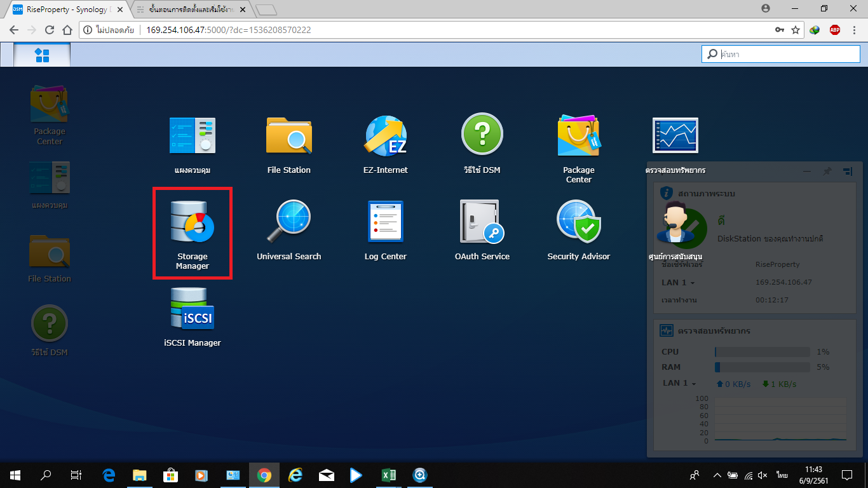Open OAuth Service icon
Image resolution: width=868 pixels, height=488 pixels.
click(x=482, y=230)
